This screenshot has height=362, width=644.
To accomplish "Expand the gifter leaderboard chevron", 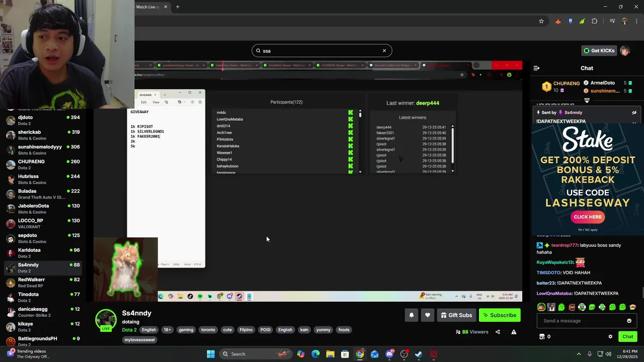I will coord(587,101).
